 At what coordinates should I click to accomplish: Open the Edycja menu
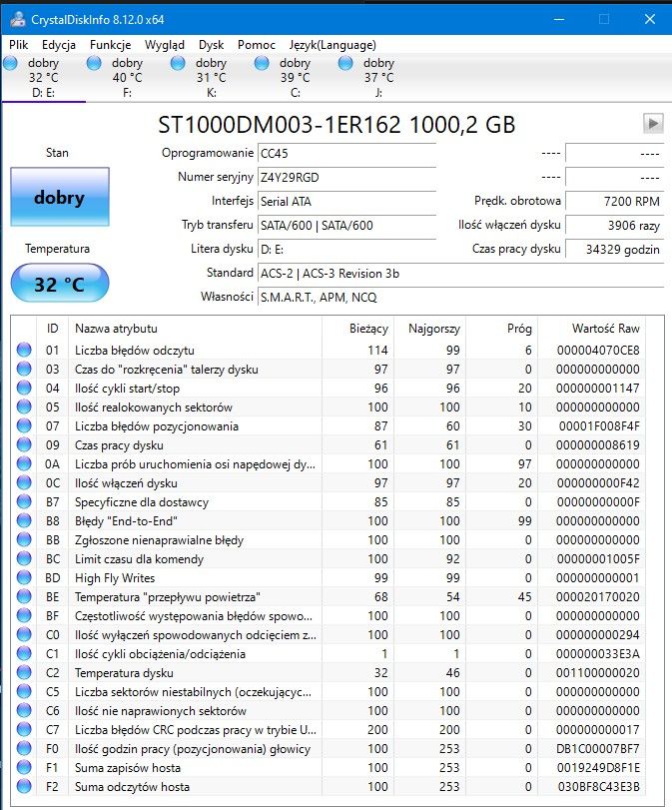tap(59, 45)
